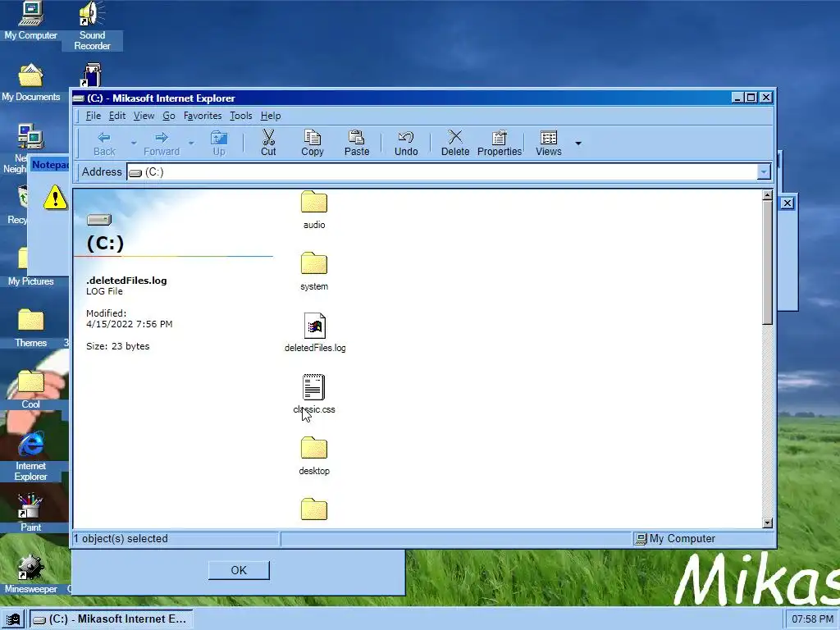Expand the Address bar dropdown
The height and width of the screenshot is (630, 840).
pyautogui.click(x=764, y=172)
